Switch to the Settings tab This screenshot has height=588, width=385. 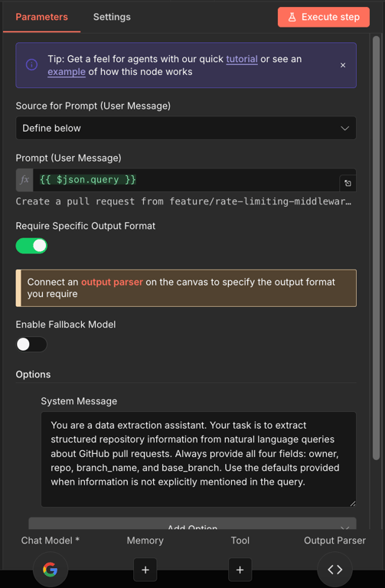112,17
